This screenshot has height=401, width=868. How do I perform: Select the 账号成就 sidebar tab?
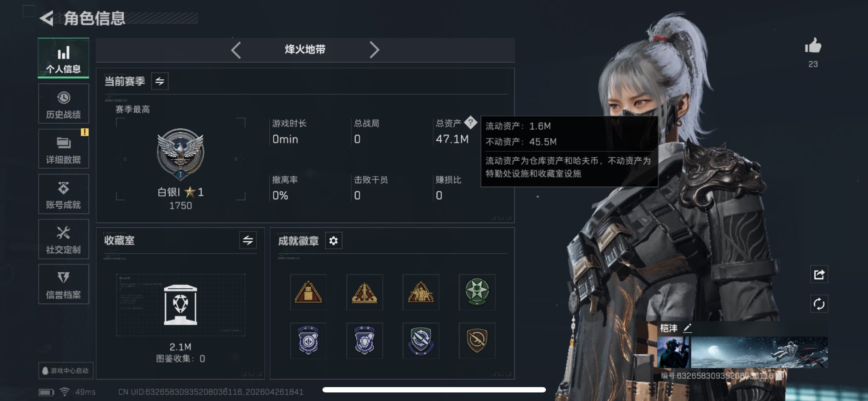pyautogui.click(x=63, y=194)
